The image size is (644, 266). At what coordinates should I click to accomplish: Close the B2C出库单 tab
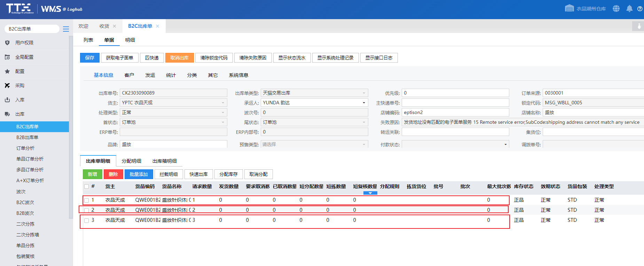click(157, 26)
